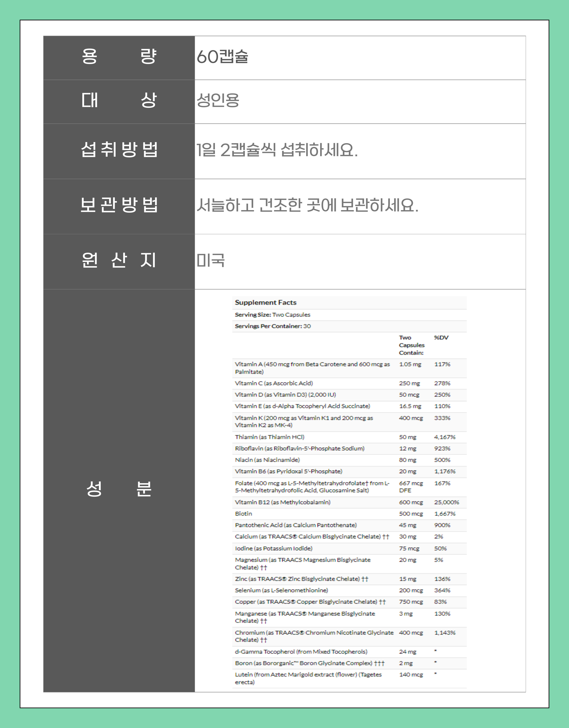The height and width of the screenshot is (728, 569).
Task: Click the 80 mg amount
Action: pyautogui.click(x=408, y=460)
